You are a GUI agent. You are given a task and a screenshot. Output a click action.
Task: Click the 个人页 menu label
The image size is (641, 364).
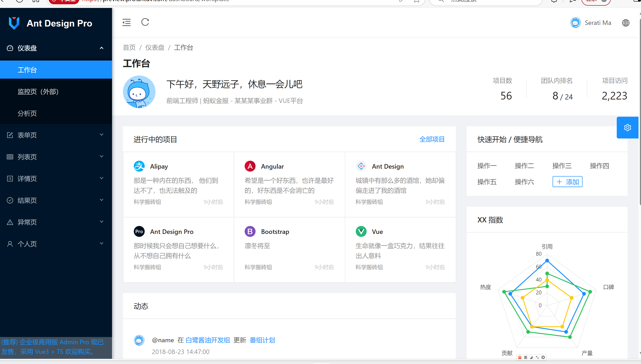[x=27, y=244]
